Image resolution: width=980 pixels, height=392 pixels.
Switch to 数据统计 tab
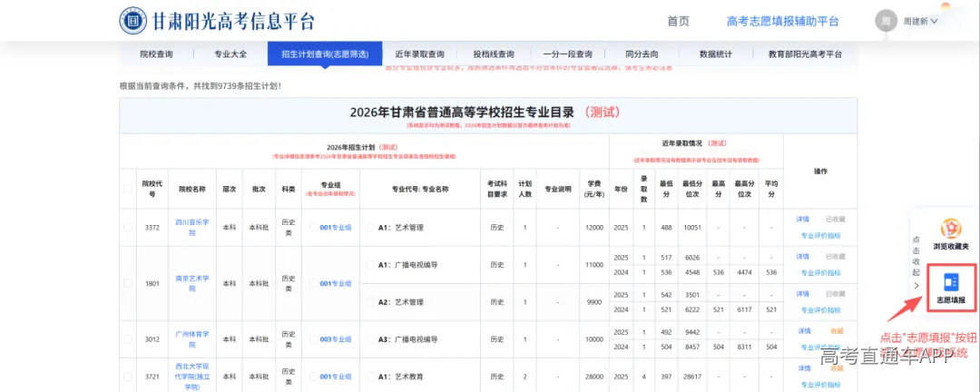(716, 54)
